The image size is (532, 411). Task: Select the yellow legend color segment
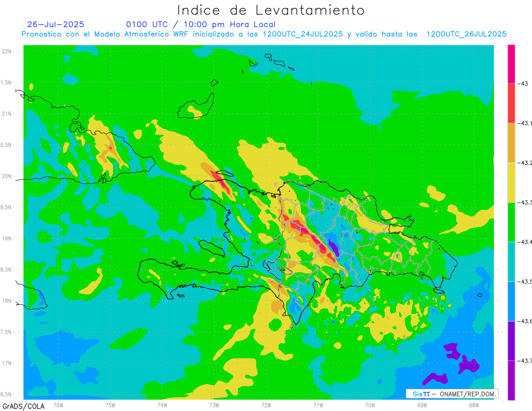click(511, 182)
